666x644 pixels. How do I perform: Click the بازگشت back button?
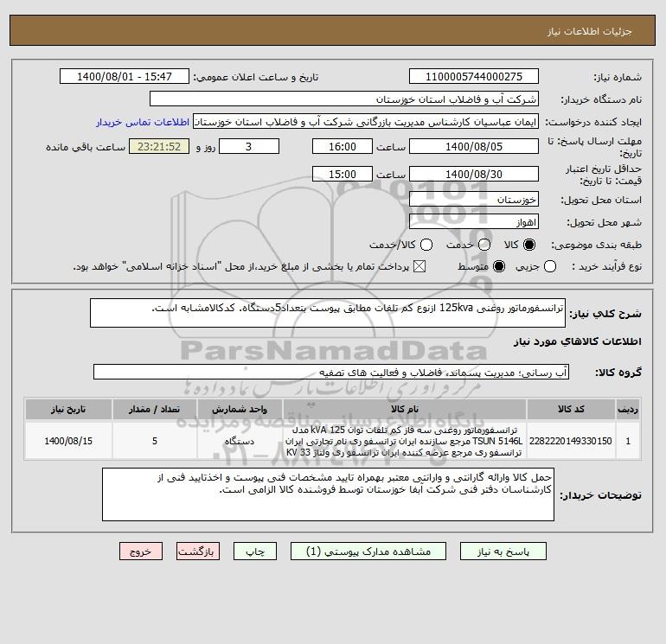click(198, 551)
